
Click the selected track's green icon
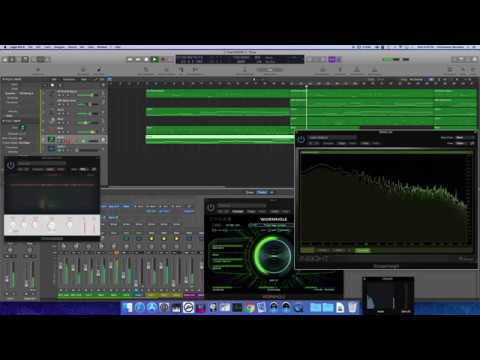pyautogui.click(x=51, y=139)
